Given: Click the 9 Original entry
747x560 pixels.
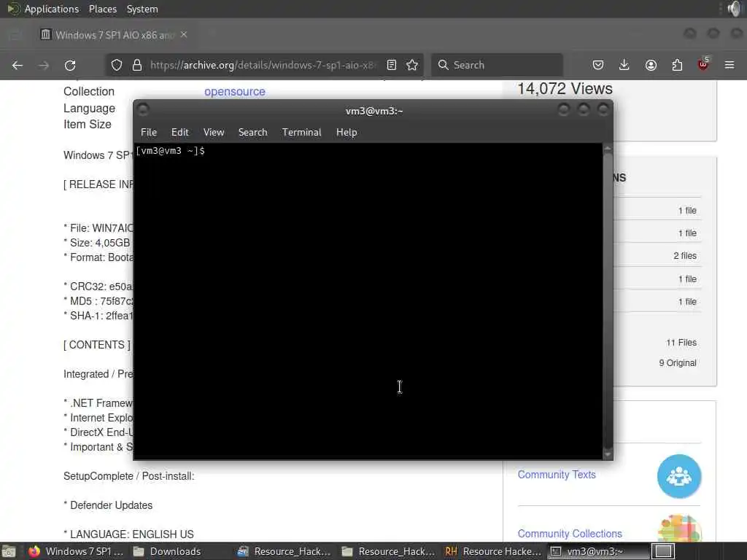Looking at the screenshot, I should pyautogui.click(x=678, y=363).
